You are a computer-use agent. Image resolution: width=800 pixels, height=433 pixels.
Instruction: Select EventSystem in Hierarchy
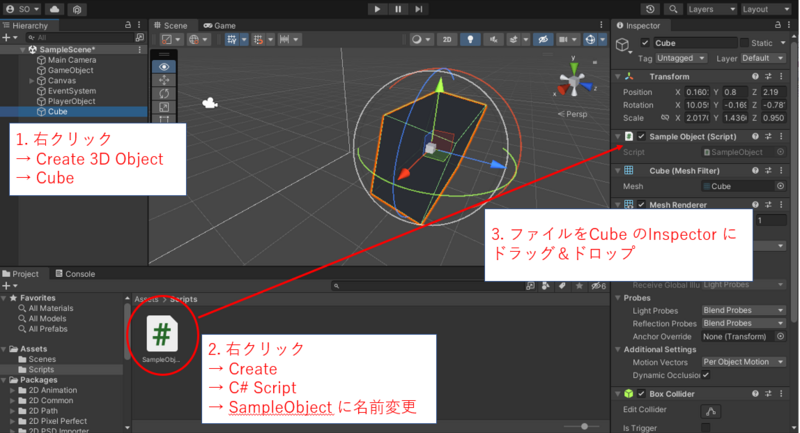point(72,91)
